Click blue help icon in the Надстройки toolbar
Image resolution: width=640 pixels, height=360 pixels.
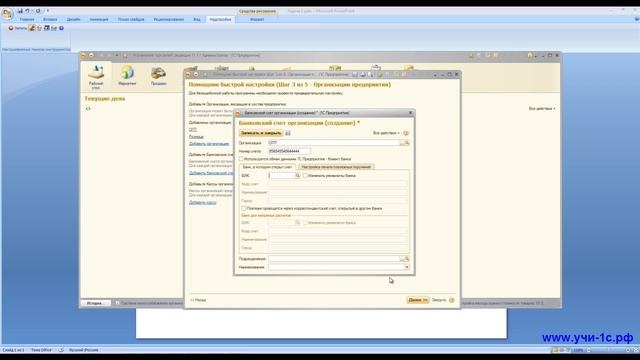(x=61, y=28)
